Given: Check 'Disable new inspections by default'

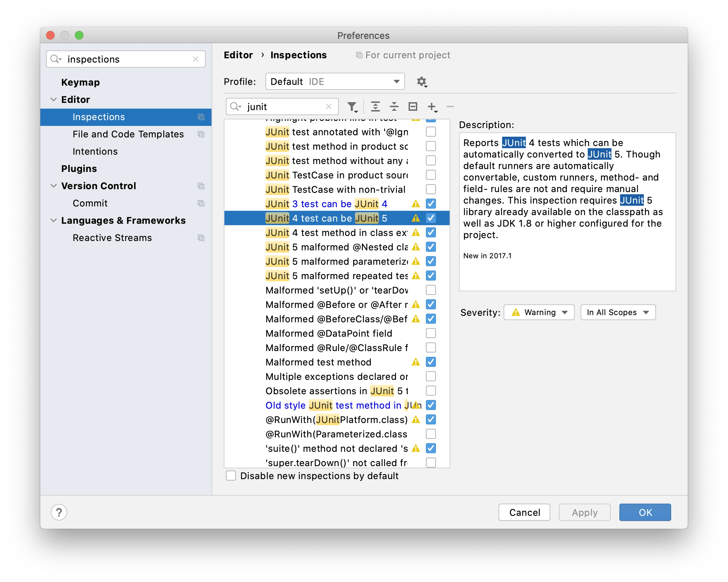Looking at the screenshot, I should (x=231, y=476).
